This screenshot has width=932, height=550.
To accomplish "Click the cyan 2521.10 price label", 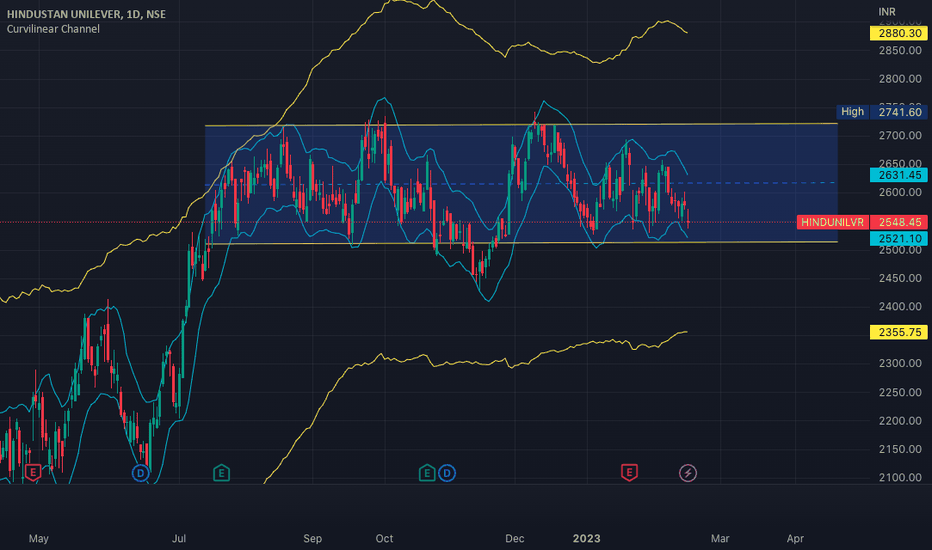I will 898,238.
